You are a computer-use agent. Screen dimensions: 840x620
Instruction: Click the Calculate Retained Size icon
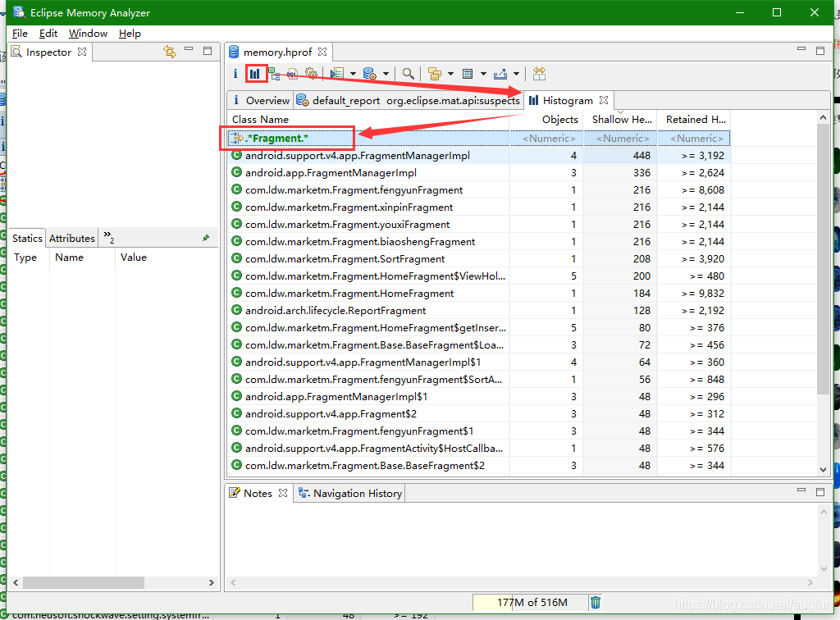pyautogui.click(x=468, y=74)
